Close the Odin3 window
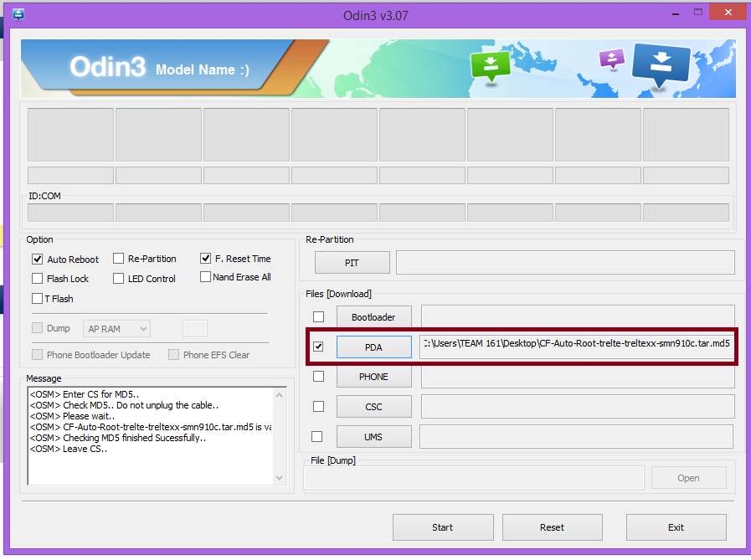 [x=728, y=13]
